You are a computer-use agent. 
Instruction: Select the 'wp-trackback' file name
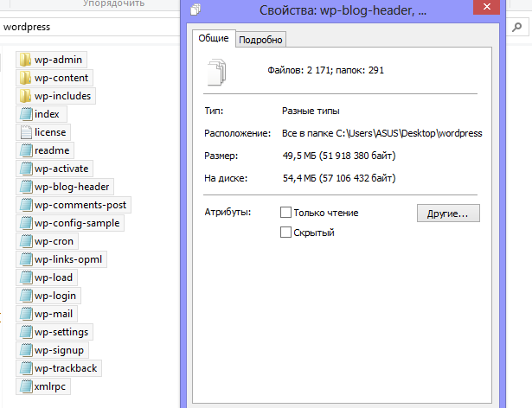click(66, 368)
